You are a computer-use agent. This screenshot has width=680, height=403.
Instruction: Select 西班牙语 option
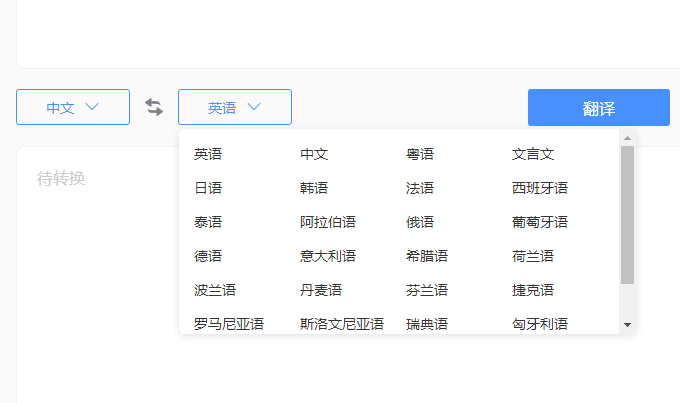pos(539,188)
